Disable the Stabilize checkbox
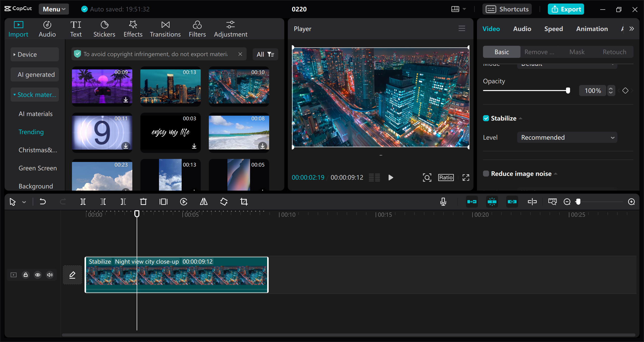The width and height of the screenshot is (644, 342). click(486, 118)
